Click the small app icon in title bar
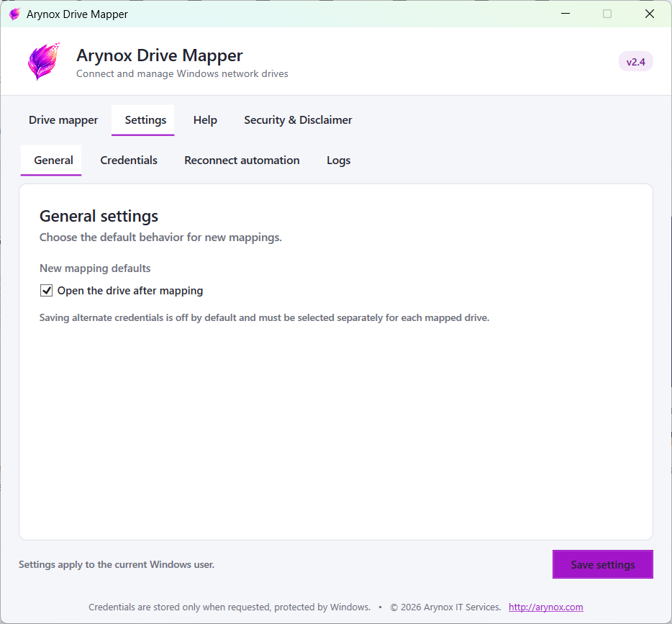The height and width of the screenshot is (624, 672). pos(14,14)
